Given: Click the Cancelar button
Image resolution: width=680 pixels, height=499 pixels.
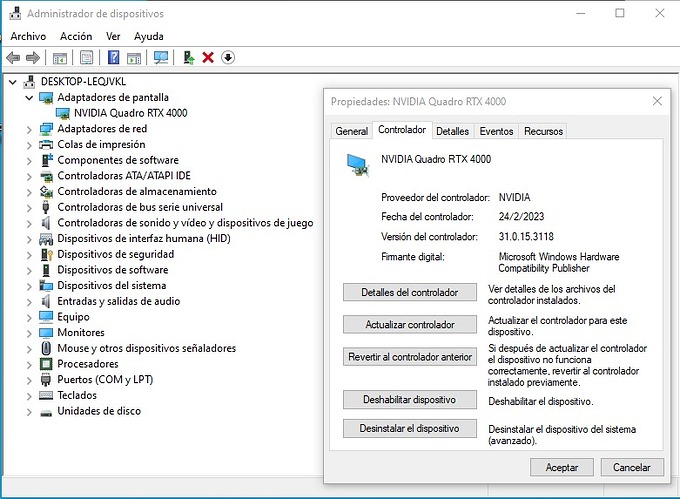Looking at the screenshot, I should 632,467.
